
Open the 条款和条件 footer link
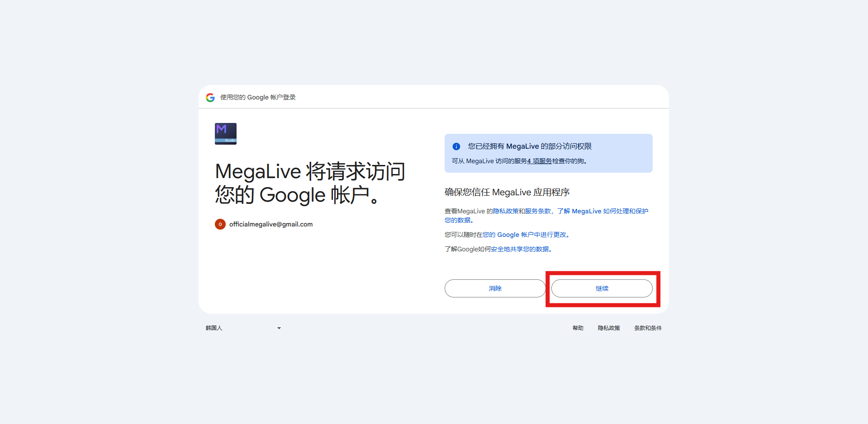pos(648,328)
